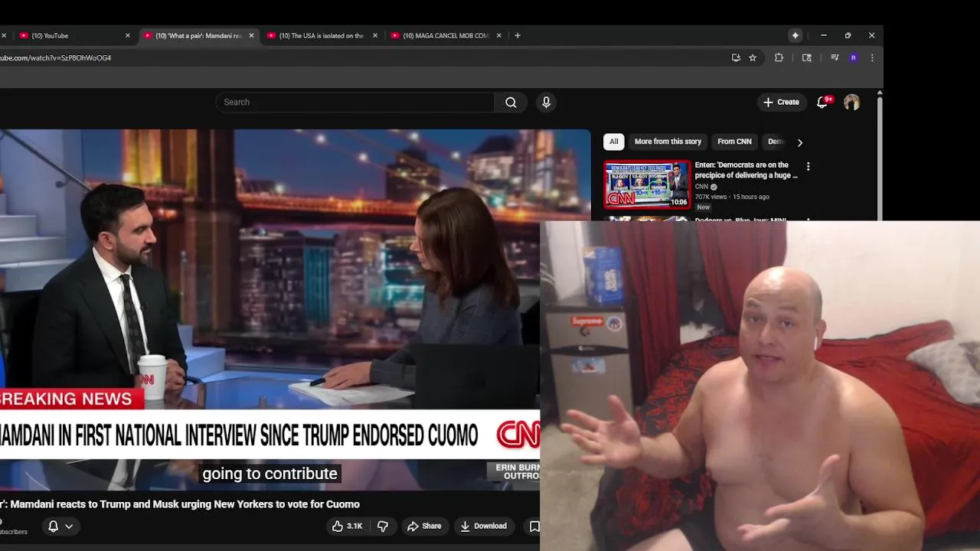Click the YouTube search magnifier button

pyautogui.click(x=511, y=103)
